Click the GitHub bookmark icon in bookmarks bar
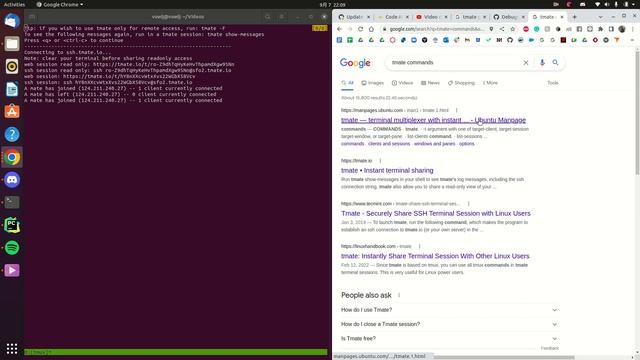The image size is (640, 360). pos(510,40)
